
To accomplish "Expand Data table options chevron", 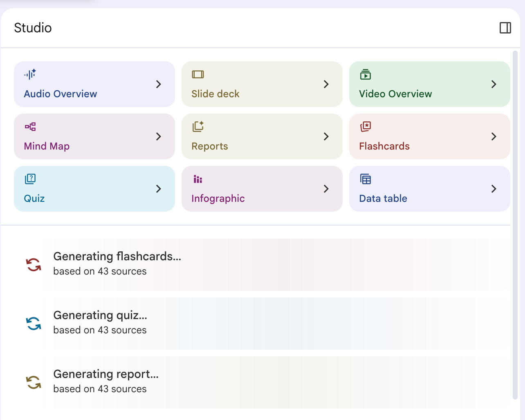I will (x=494, y=189).
